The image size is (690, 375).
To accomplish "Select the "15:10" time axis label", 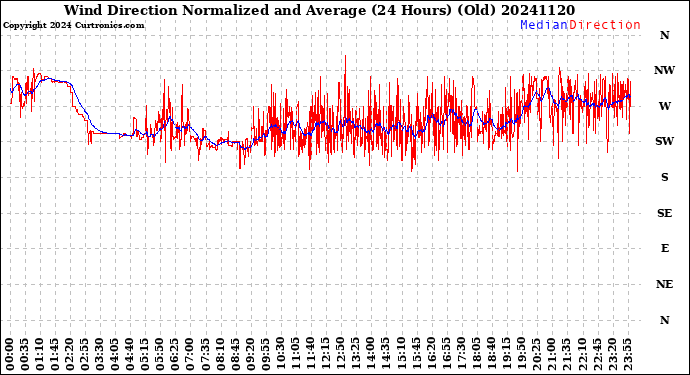I will click(401, 354).
